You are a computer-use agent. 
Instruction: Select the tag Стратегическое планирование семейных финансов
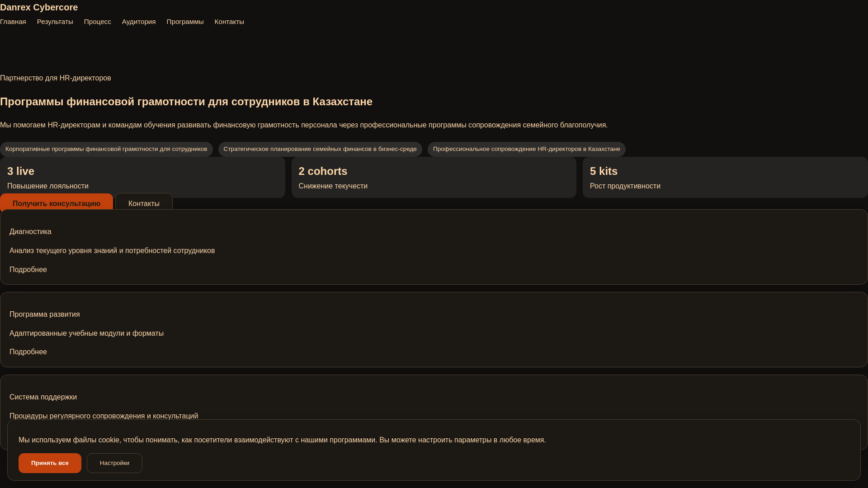click(320, 149)
